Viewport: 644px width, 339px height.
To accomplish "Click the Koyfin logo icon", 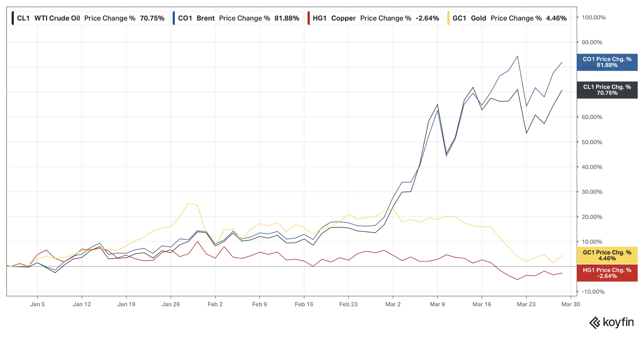I will pyautogui.click(x=595, y=323).
